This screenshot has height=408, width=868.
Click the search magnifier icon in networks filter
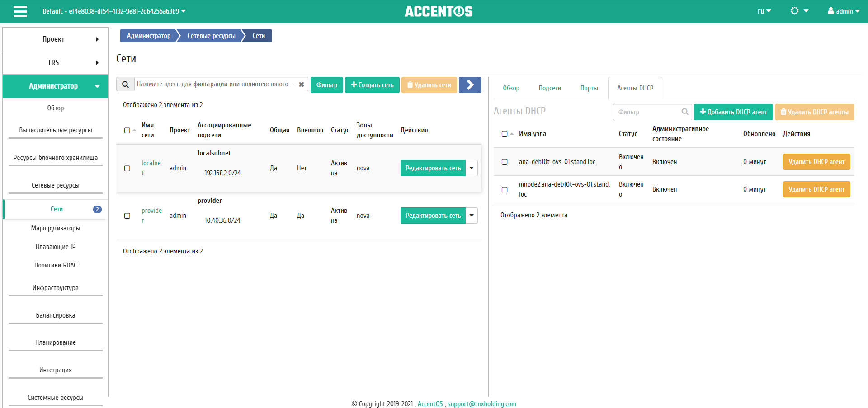click(126, 84)
